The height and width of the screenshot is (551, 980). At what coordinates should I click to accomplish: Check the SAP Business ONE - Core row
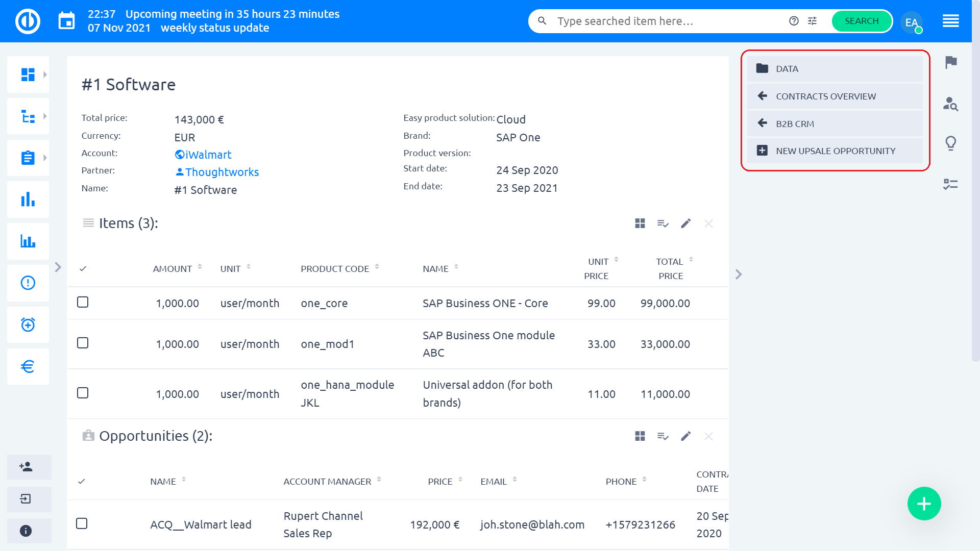83,302
